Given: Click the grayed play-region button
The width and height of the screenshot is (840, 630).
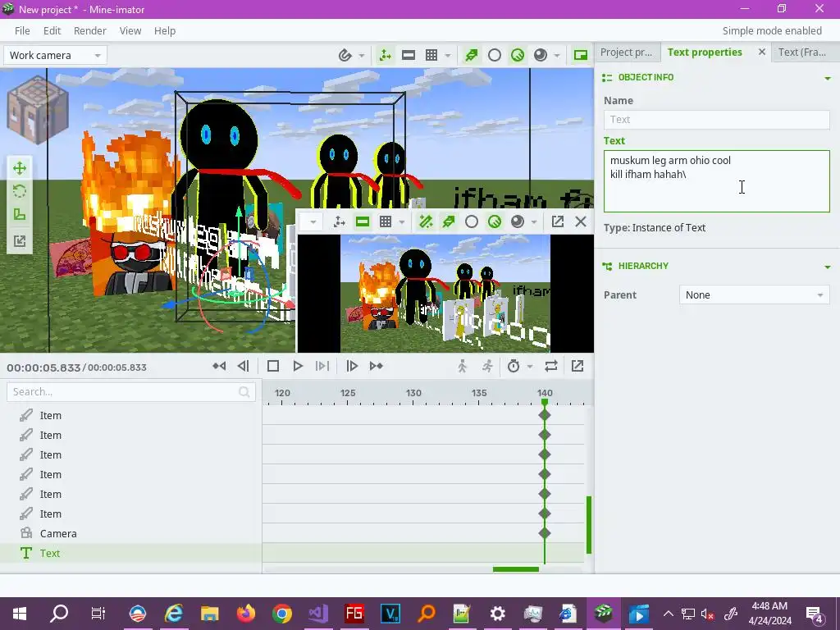Looking at the screenshot, I should point(322,366).
